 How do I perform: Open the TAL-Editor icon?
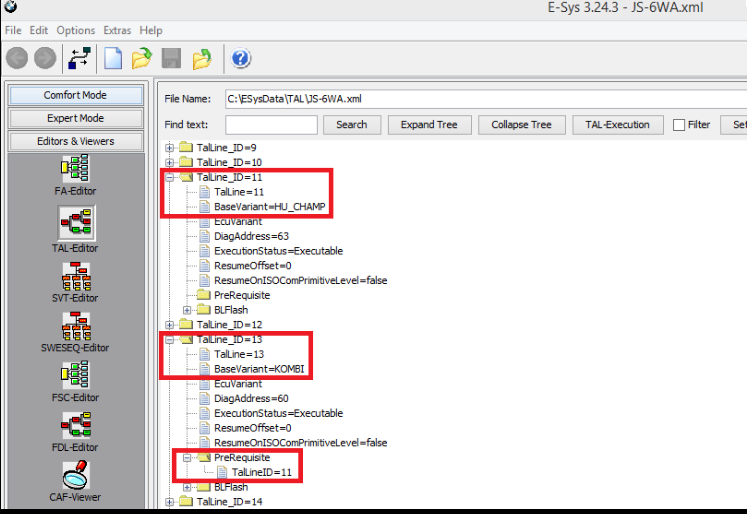point(76,224)
